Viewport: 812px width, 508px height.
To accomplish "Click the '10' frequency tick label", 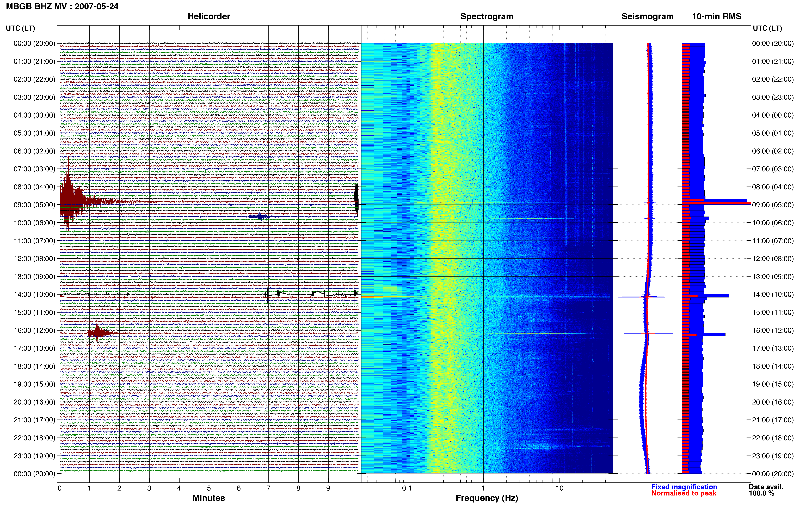I will click(559, 488).
